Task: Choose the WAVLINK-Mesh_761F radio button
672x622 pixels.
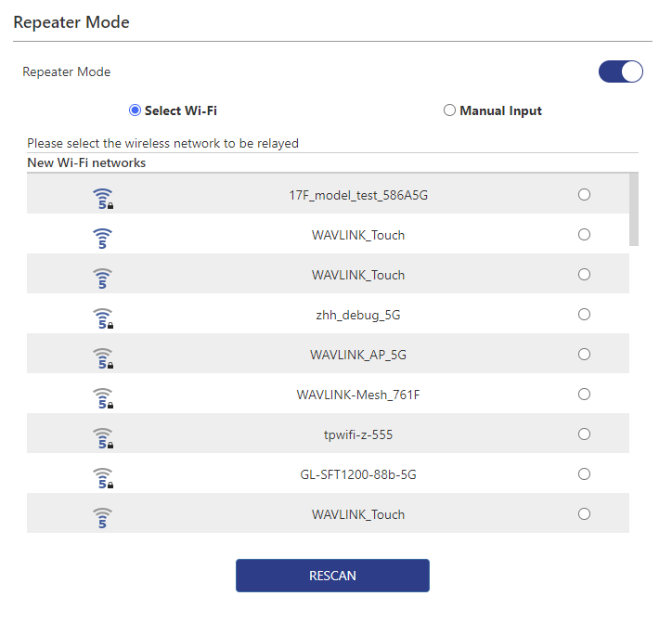Action: coord(584,395)
